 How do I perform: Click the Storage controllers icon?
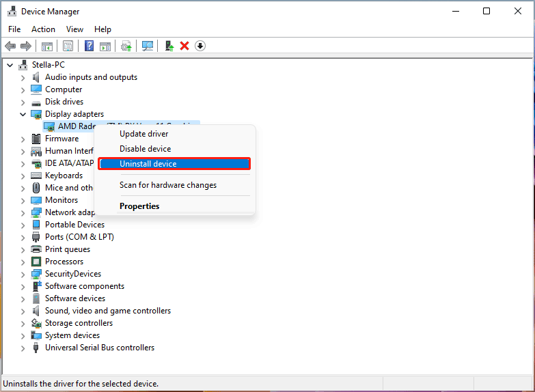[x=36, y=323]
